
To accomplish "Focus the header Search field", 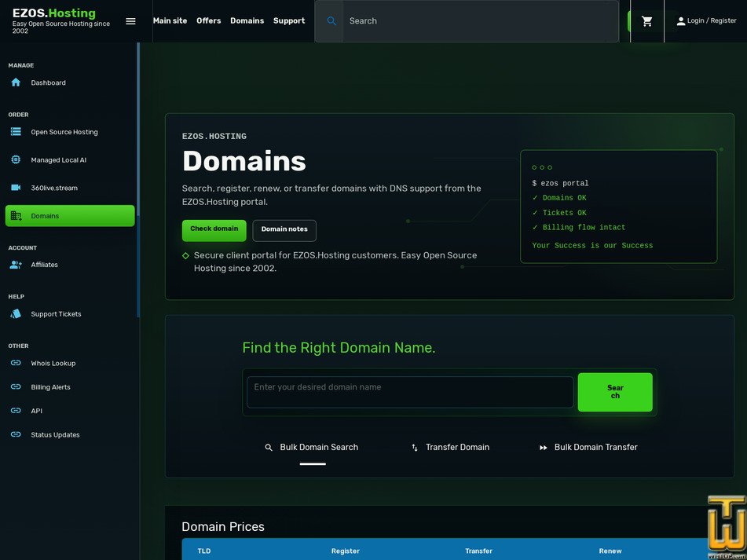I will [x=480, y=21].
